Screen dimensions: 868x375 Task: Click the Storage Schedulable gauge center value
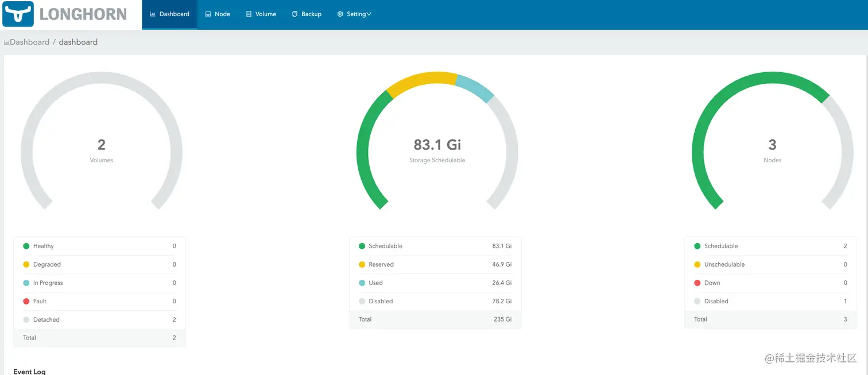437,145
